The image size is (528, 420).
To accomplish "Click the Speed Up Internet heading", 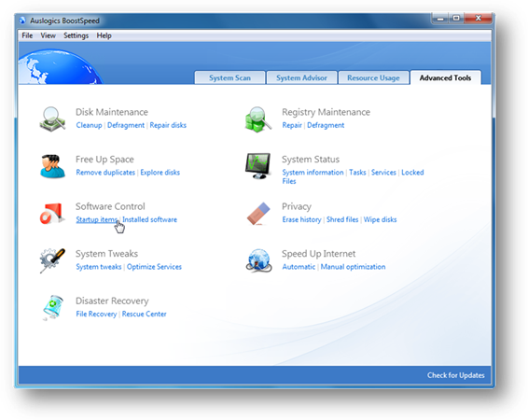I will pos(318,253).
